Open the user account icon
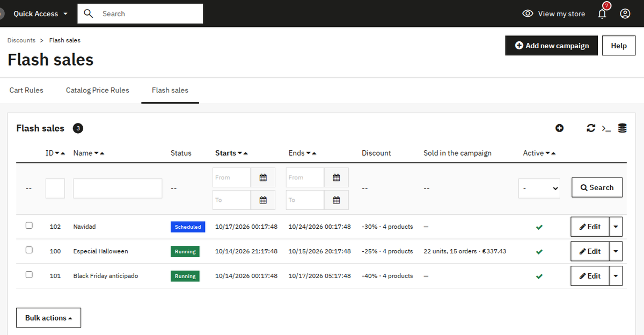 pyautogui.click(x=625, y=13)
